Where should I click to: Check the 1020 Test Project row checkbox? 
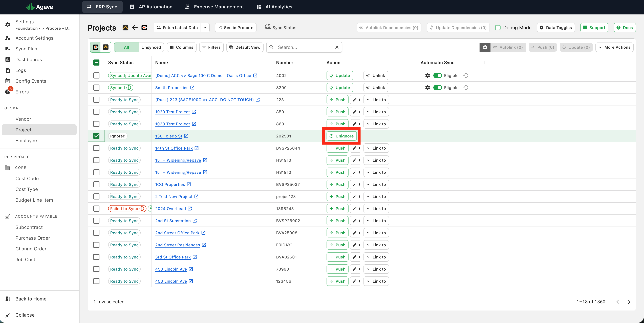click(x=96, y=112)
